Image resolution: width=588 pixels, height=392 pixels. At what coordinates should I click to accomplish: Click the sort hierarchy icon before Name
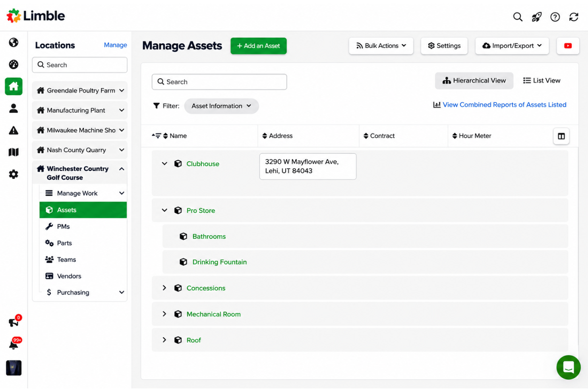pyautogui.click(x=156, y=136)
